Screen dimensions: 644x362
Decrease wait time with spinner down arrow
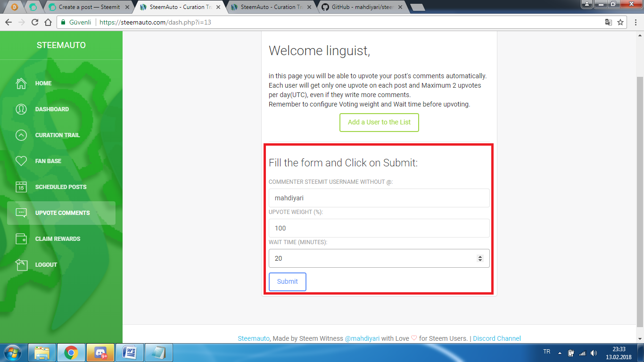pyautogui.click(x=480, y=260)
